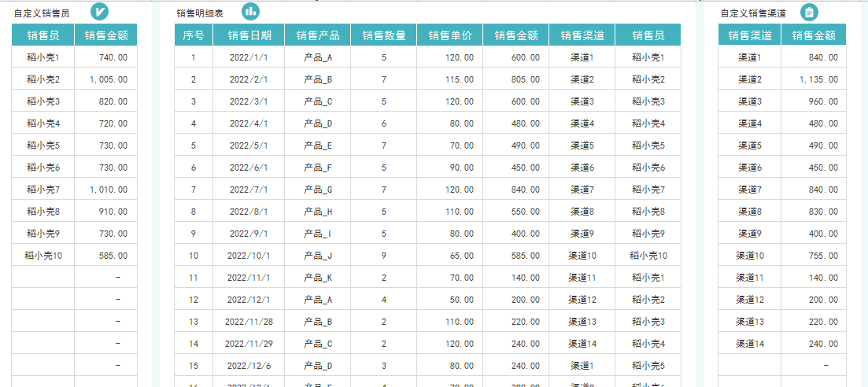Click the checkmark icon beside 自定义销售员

[x=100, y=12]
